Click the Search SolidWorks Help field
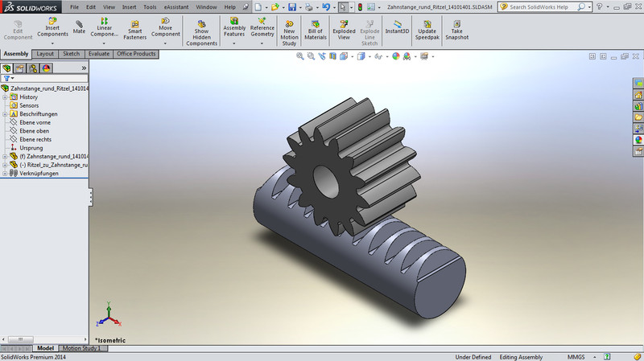This screenshot has height=361, width=644. coord(543,6)
